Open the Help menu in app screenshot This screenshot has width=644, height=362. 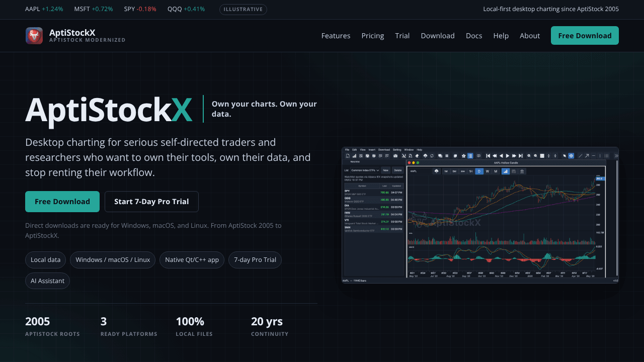420,150
